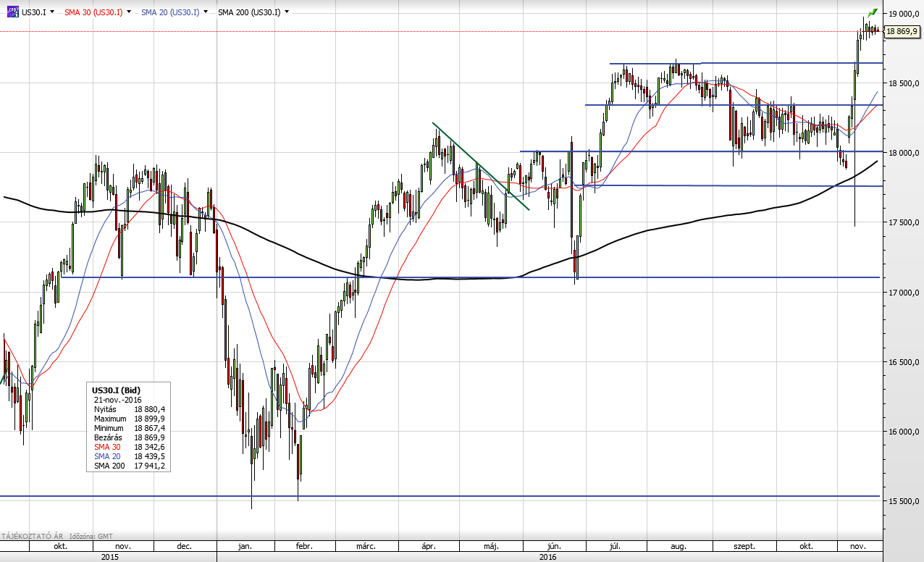
Task: Click the szept. month label on time axis
Action: click(744, 546)
